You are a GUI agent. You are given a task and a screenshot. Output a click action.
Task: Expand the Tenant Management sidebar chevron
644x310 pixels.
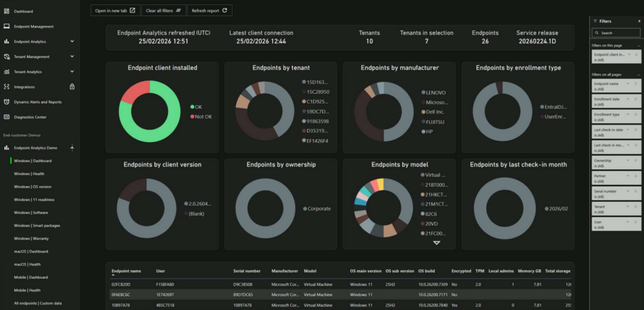(72, 57)
